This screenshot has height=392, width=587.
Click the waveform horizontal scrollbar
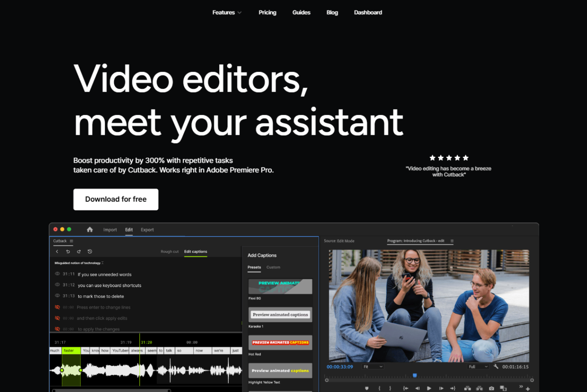pos(111,391)
